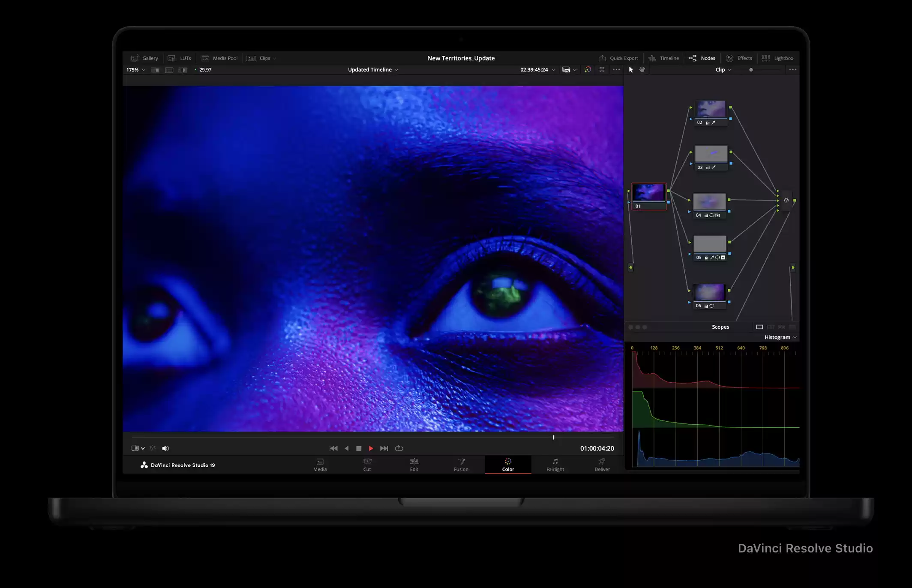Open the Gallery panel
Viewport: 912px width, 588px height.
(x=144, y=58)
